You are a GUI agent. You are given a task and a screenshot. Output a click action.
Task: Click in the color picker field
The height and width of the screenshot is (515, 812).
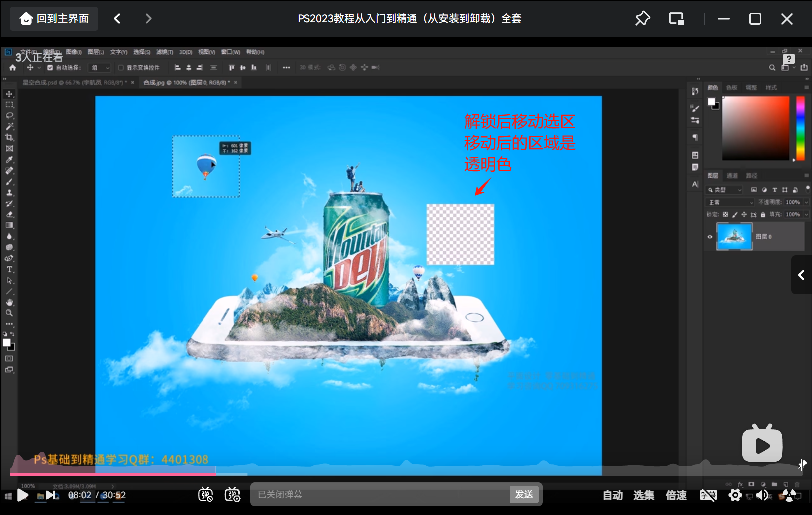pyautogui.click(x=756, y=128)
